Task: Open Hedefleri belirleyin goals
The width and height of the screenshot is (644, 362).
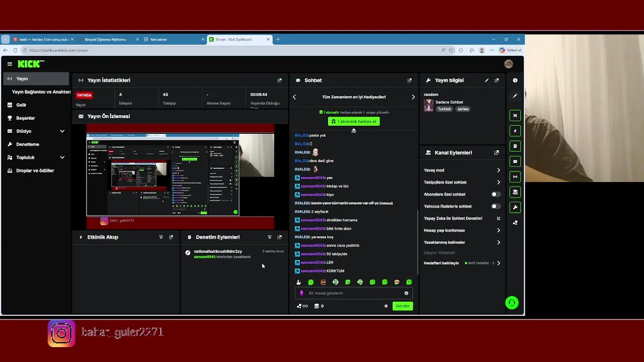Action: pos(462,263)
